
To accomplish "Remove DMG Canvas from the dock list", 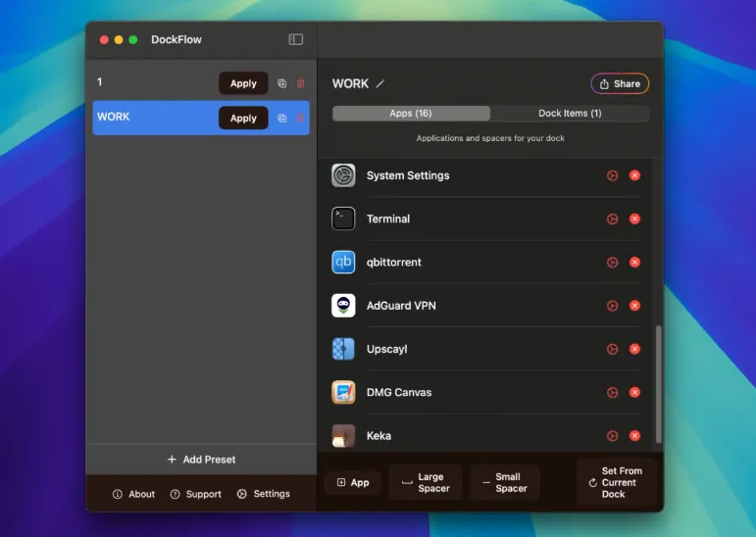I will 635,392.
